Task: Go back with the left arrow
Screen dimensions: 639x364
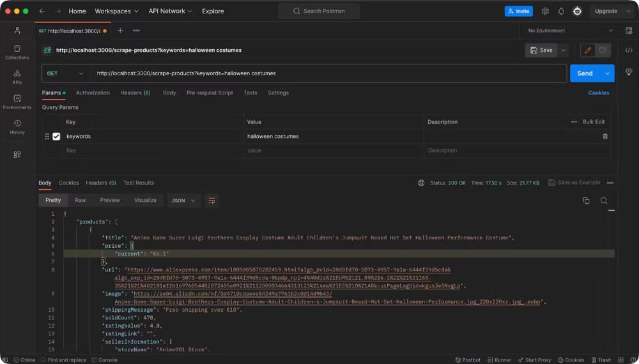Action: pyautogui.click(x=42, y=11)
